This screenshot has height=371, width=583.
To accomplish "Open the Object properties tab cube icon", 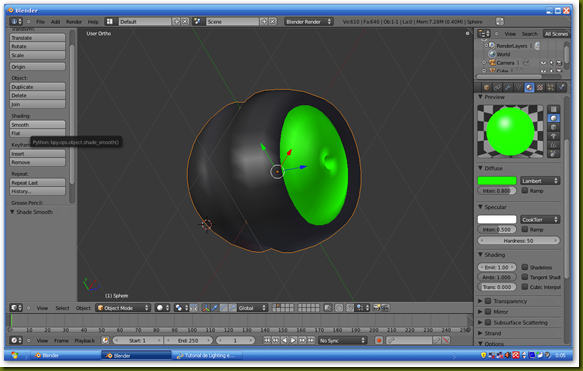I will click(486, 87).
